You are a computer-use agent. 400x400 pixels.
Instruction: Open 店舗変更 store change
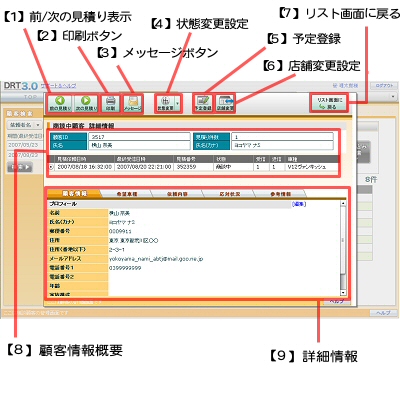pyautogui.click(x=225, y=104)
